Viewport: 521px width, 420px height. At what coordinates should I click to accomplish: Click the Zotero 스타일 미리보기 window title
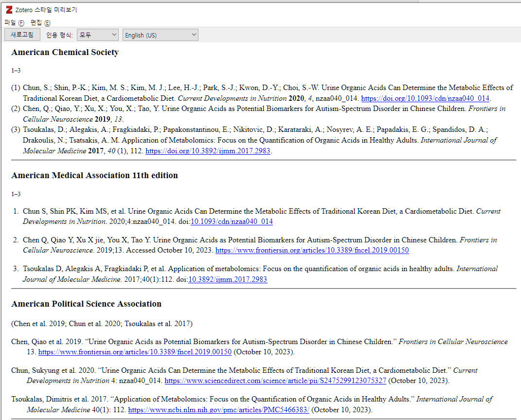[x=46, y=10]
